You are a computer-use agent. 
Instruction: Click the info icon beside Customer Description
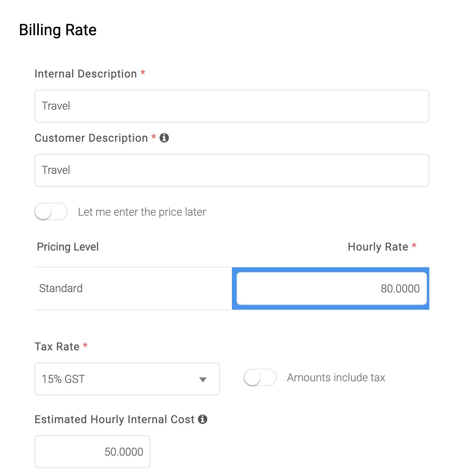[x=164, y=138]
